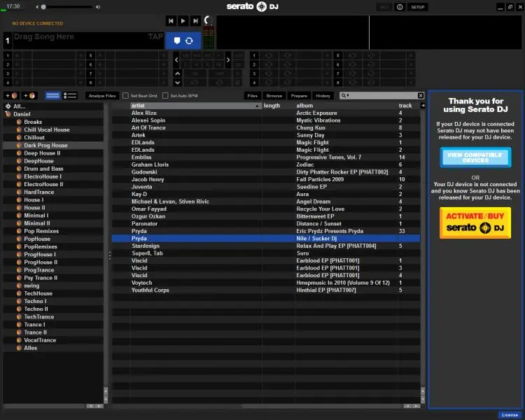
Task: Open the History panel tab
Action: coord(323,95)
